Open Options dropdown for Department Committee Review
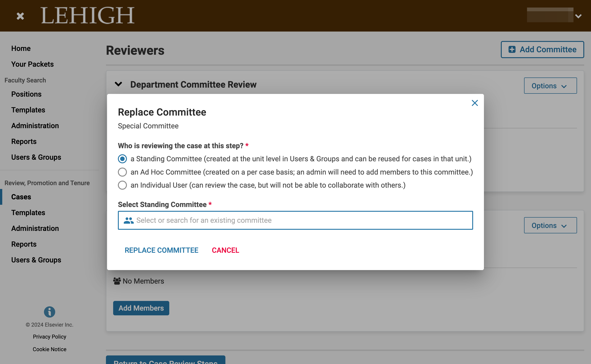This screenshot has height=364, width=591. (550, 86)
